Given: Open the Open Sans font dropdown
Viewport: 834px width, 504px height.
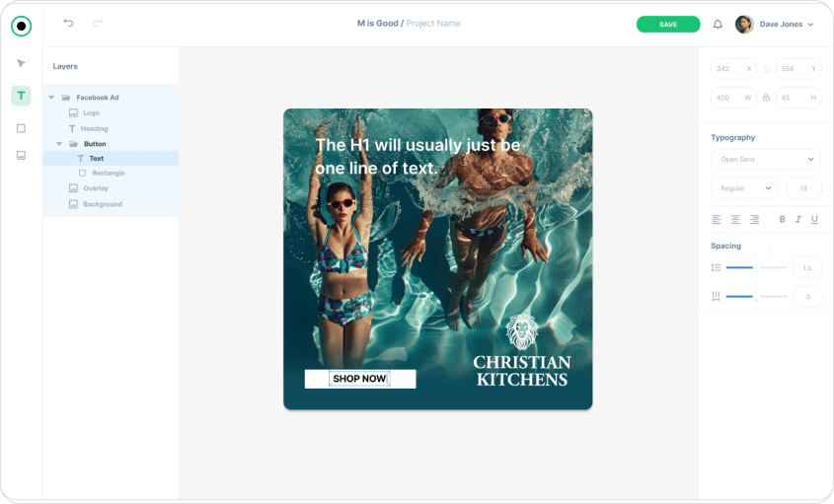Looking at the screenshot, I should point(765,159).
